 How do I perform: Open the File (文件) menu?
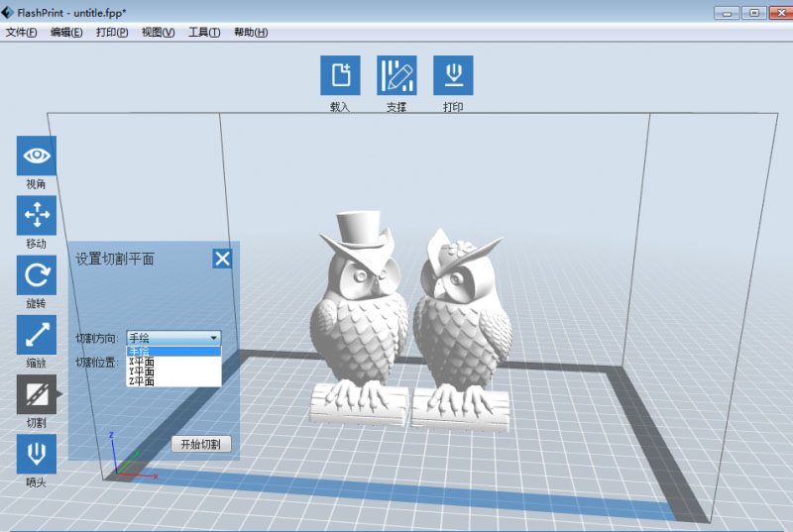22,33
